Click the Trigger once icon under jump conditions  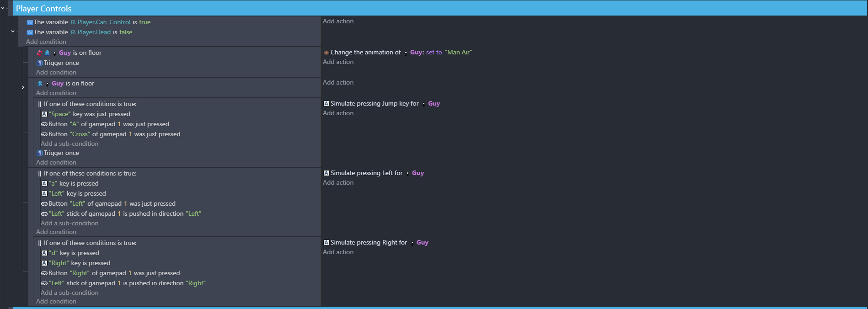40,153
